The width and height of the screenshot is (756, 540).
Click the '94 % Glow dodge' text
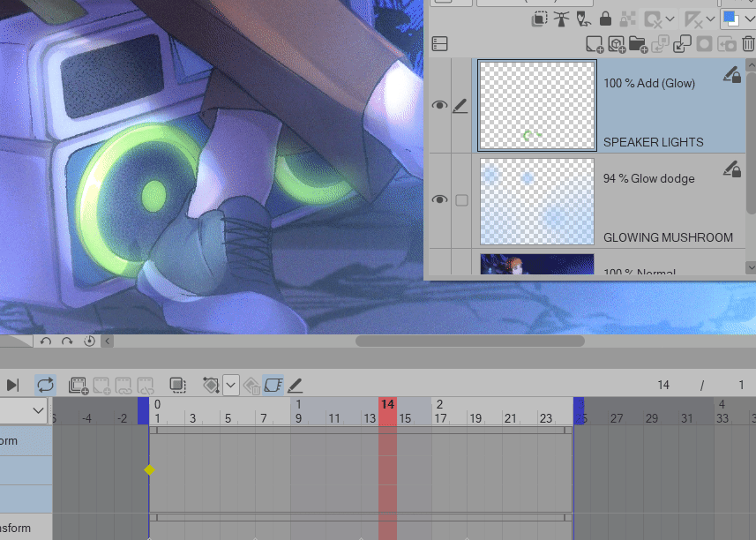click(x=649, y=178)
